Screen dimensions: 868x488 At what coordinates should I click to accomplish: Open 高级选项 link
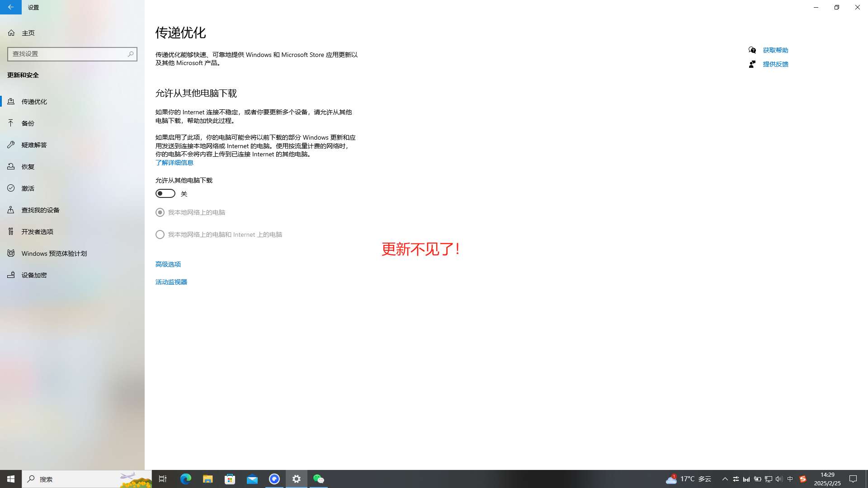(168, 264)
